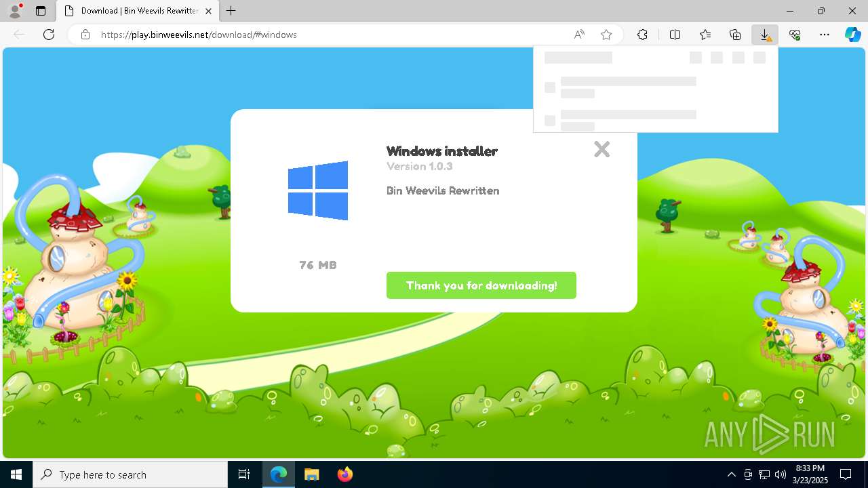This screenshot has height=488, width=868.
Task: Close the Windows installer dialog
Action: pos(601,149)
